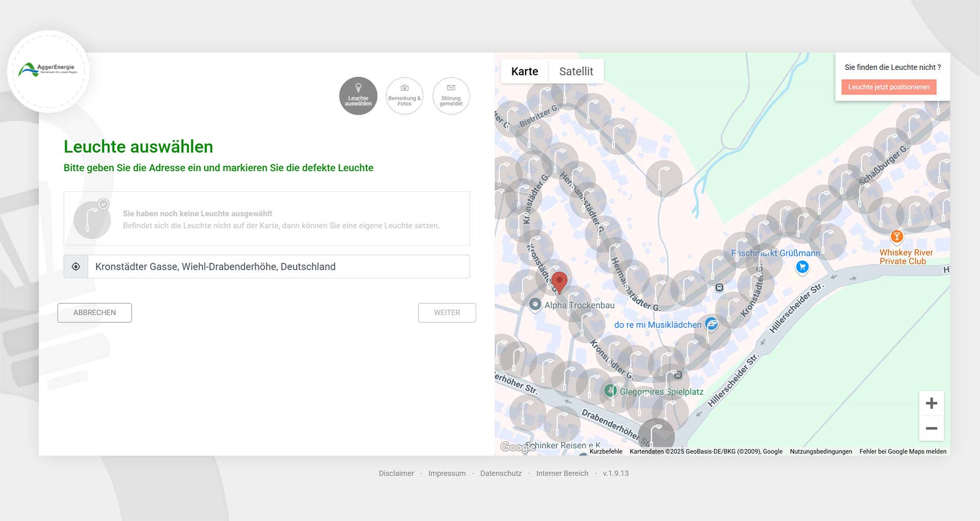Click the locate-me crosshair icon beside address field
Image resolution: width=980 pixels, height=521 pixels.
coord(76,267)
